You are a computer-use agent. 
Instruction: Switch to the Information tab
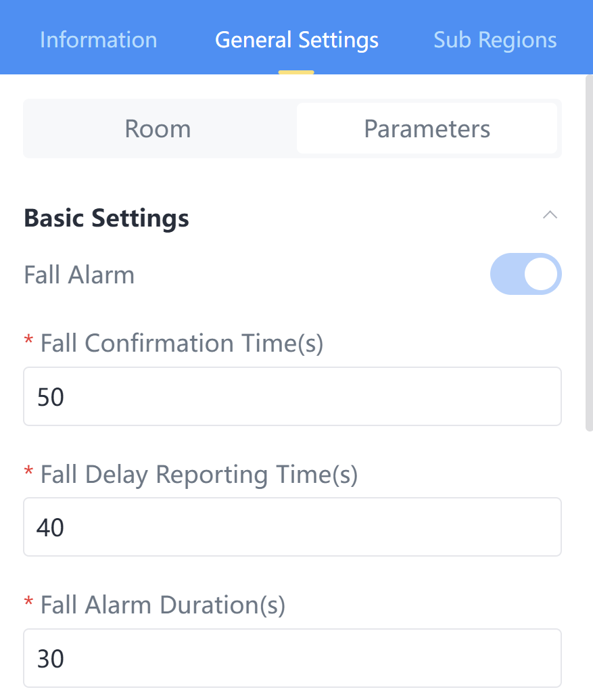point(98,40)
